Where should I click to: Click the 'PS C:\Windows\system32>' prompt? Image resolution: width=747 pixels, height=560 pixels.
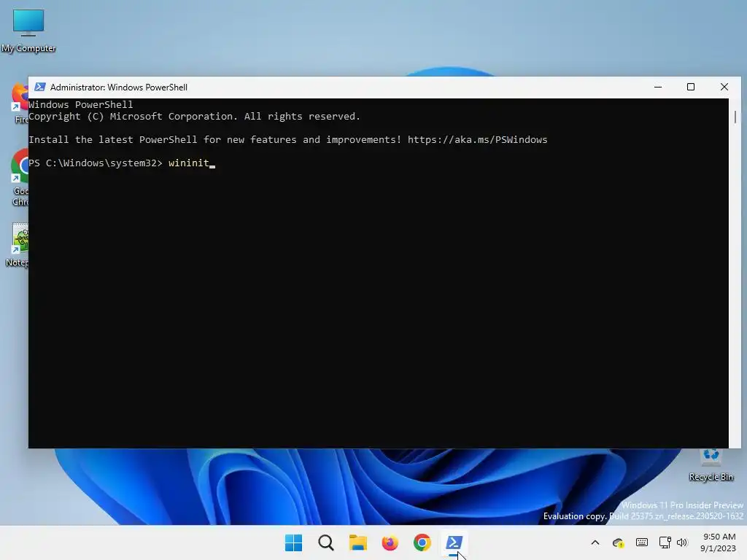[x=96, y=163]
